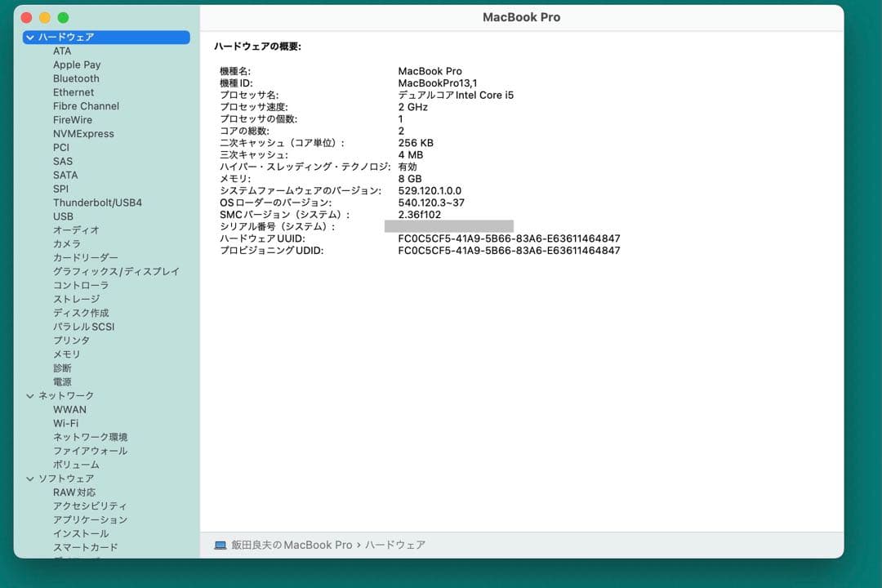The width and height of the screenshot is (882, 588).
Task: Select Wi-Fi in the sidebar
Action: click(x=66, y=423)
